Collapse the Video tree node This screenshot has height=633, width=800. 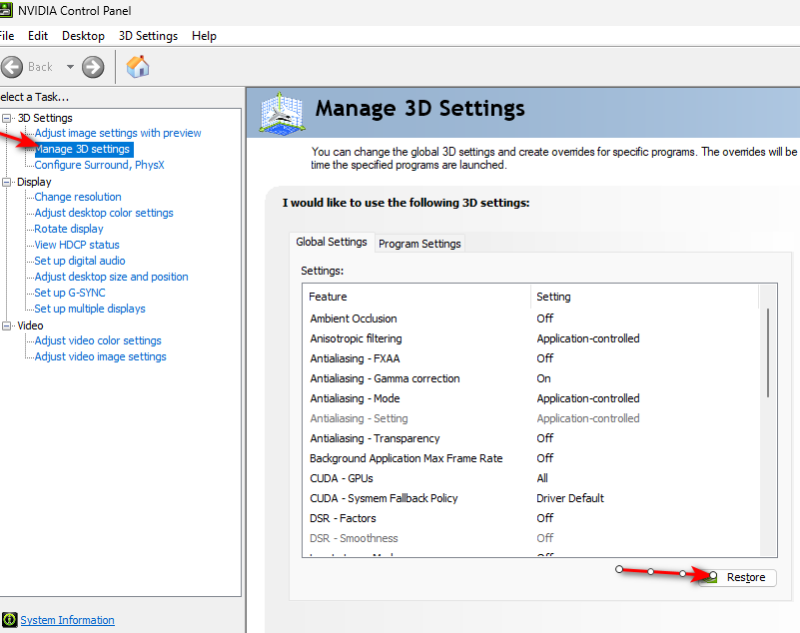click(7, 326)
